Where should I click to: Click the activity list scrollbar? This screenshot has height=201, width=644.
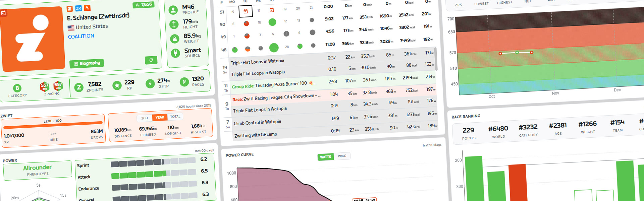click(436, 59)
